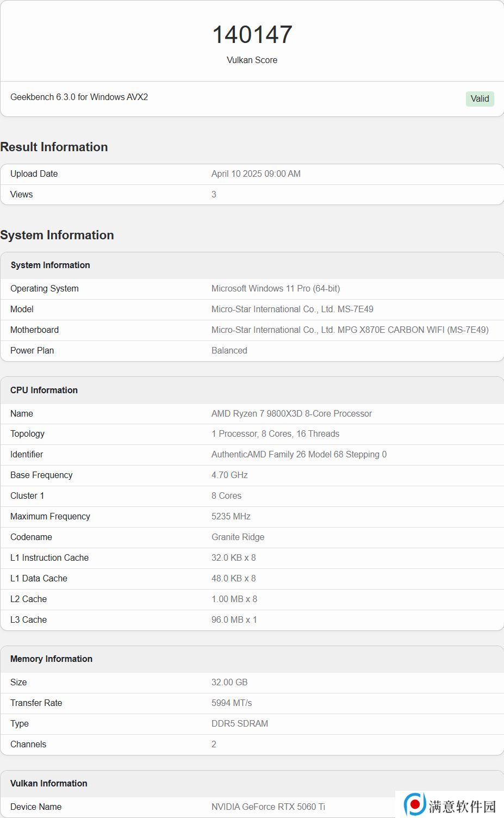
Task: Select the Geekbench 6.3.0 for Windows AVX2 text
Action: tap(79, 97)
